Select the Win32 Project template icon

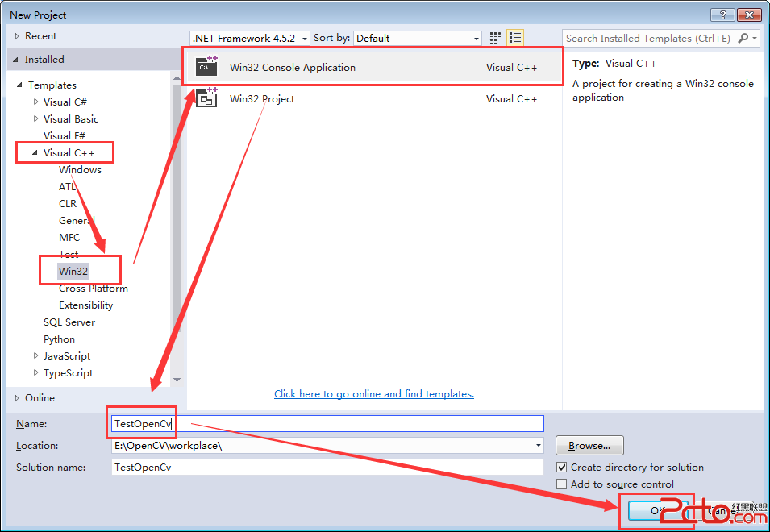[206, 98]
